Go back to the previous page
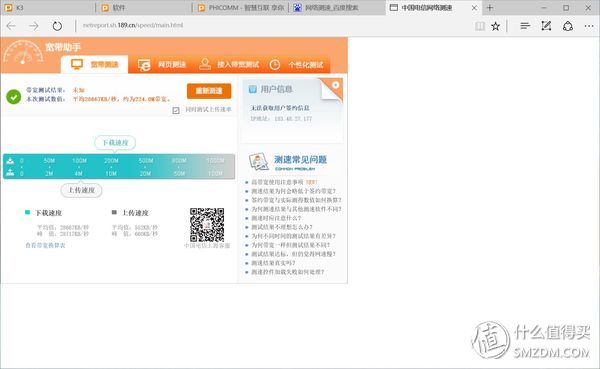The image size is (600, 369). [11, 26]
